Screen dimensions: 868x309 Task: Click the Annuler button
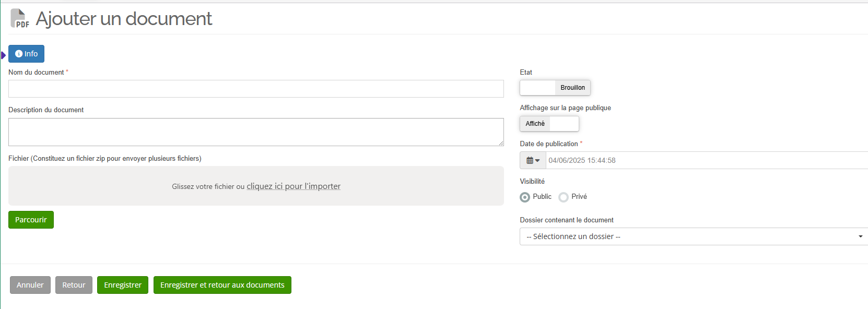(30, 285)
